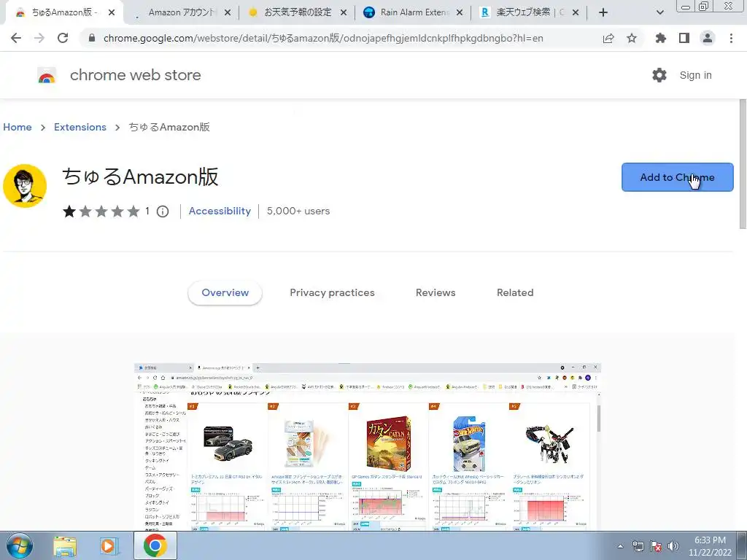Show hidden system tray icons
This screenshot has width=747, height=560.
(620, 546)
